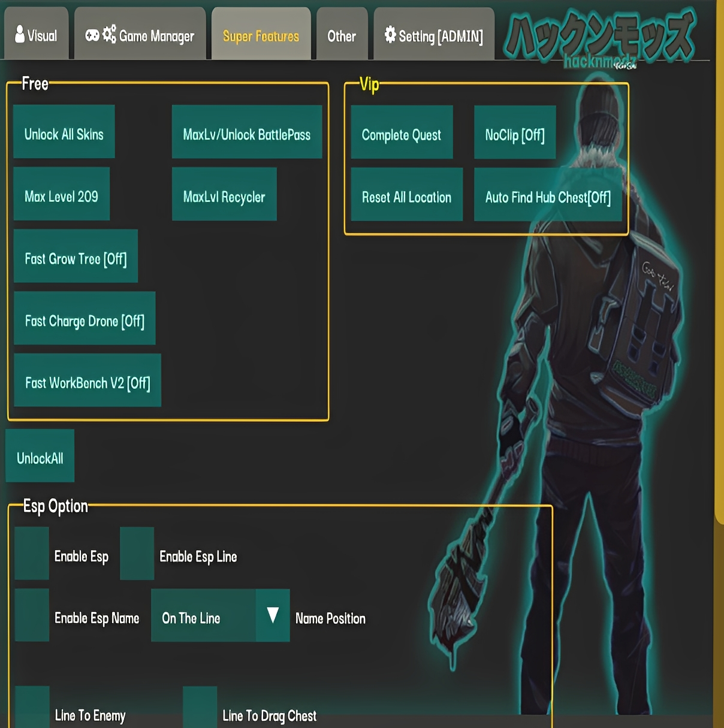This screenshot has height=728, width=724.
Task: Click the person icon on the Visual tab
Action: (x=20, y=35)
